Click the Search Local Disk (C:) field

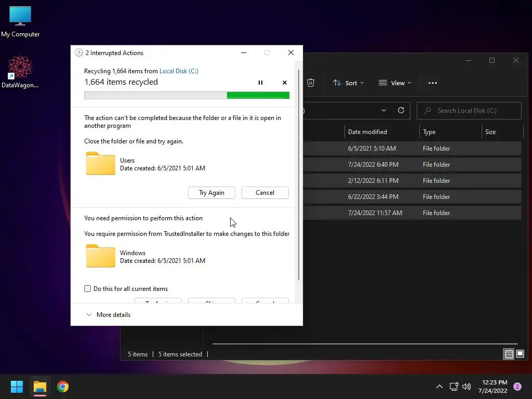[469, 111]
